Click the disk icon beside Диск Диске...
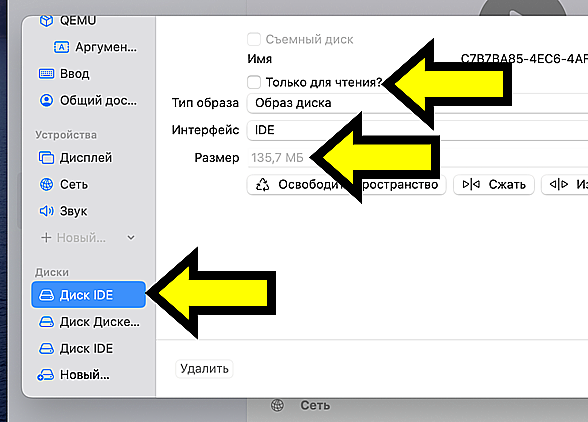 coord(46,322)
